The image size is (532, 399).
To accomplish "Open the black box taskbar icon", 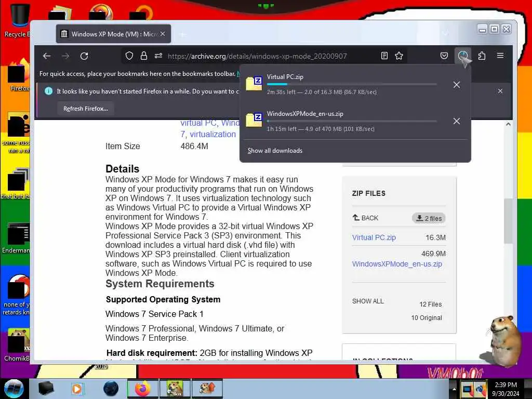I will pyautogui.click(x=46, y=389).
